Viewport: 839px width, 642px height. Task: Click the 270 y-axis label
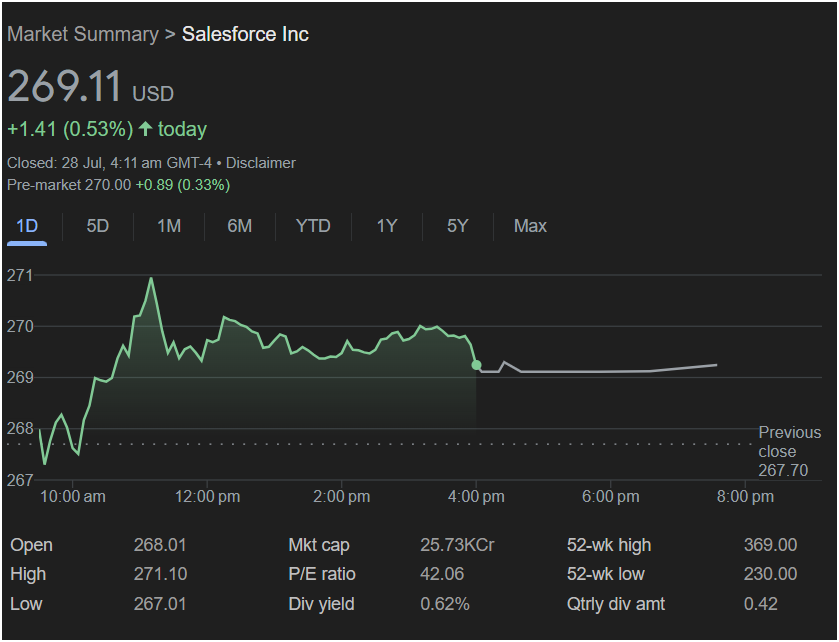pyautogui.click(x=20, y=326)
